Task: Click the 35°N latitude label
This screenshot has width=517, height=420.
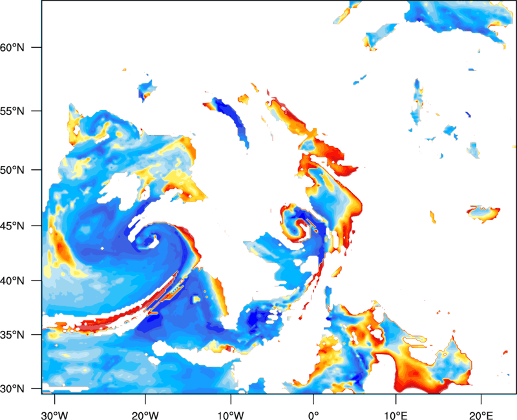Action: coord(12,335)
